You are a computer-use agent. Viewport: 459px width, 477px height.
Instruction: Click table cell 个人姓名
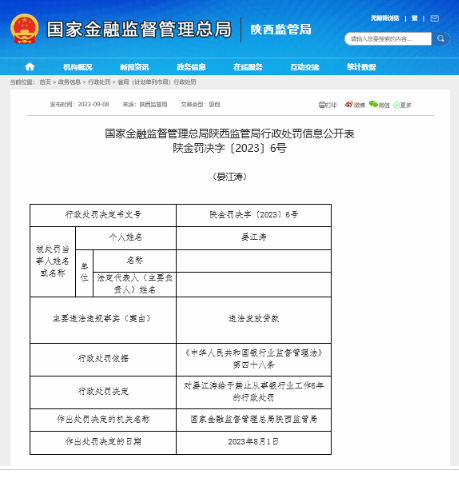126,238
